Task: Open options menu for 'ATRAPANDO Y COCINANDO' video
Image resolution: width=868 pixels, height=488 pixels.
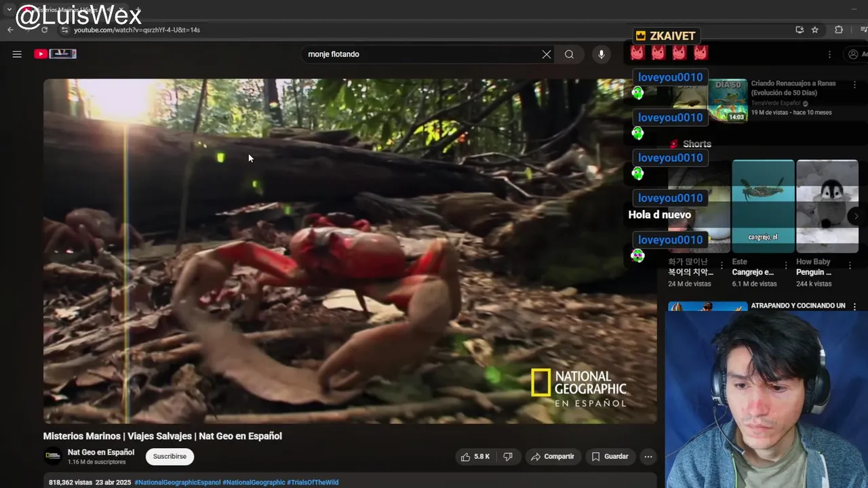Action: (854, 307)
